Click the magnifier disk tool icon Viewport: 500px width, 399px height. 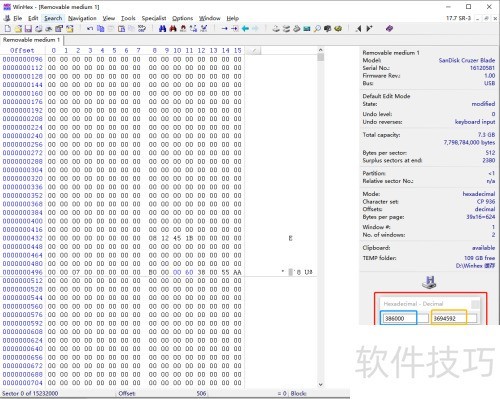(x=317, y=29)
